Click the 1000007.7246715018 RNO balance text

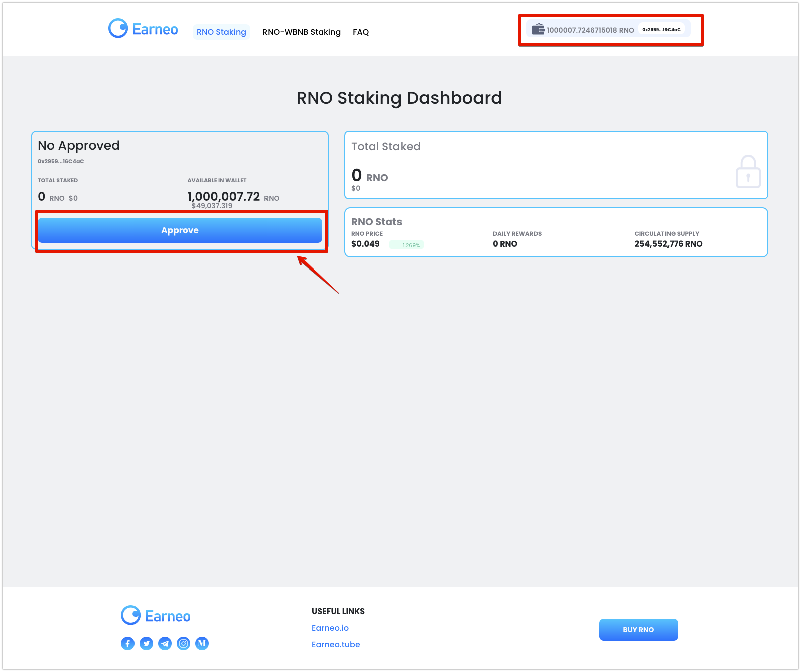(x=590, y=30)
